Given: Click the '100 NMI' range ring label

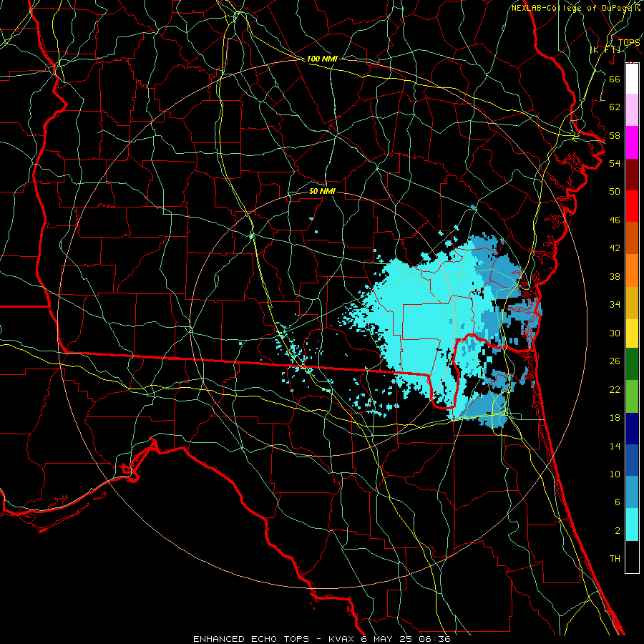Looking at the screenshot, I should [322, 59].
